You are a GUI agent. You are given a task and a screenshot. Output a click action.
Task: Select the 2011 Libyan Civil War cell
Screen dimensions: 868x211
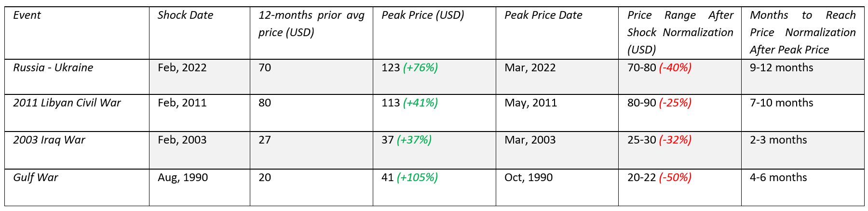pos(67,103)
